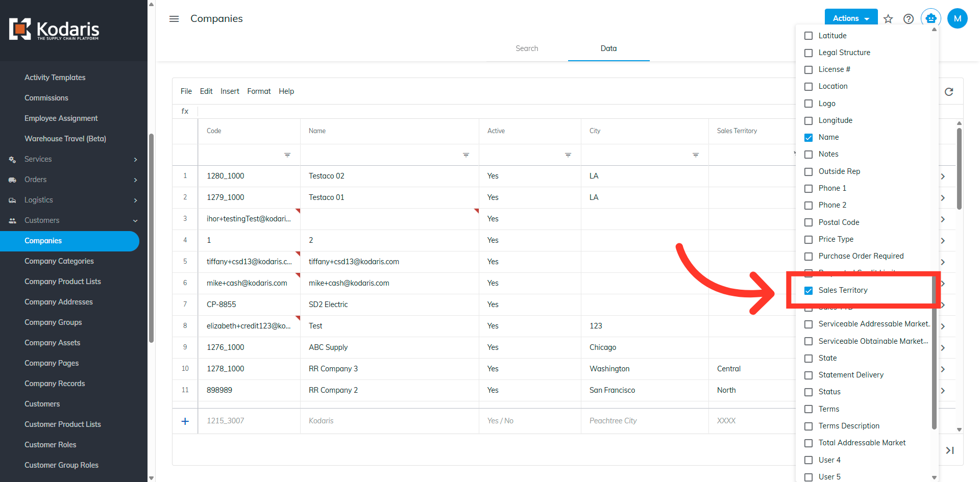Select the Chicago city cell
This screenshot has height=482, width=980.
pos(645,347)
